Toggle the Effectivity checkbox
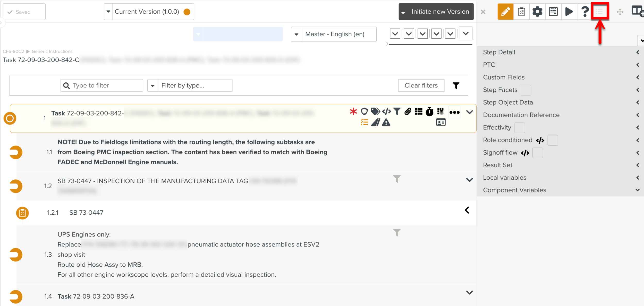 point(520,128)
